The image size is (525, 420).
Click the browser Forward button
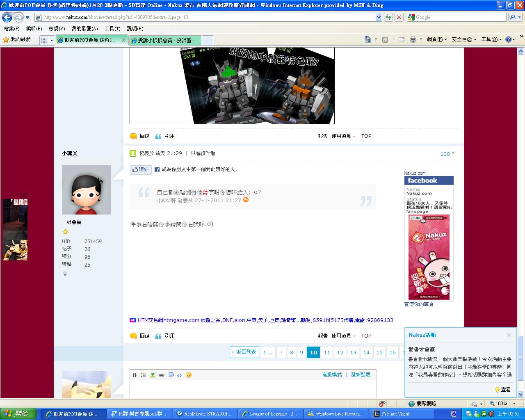pos(18,17)
